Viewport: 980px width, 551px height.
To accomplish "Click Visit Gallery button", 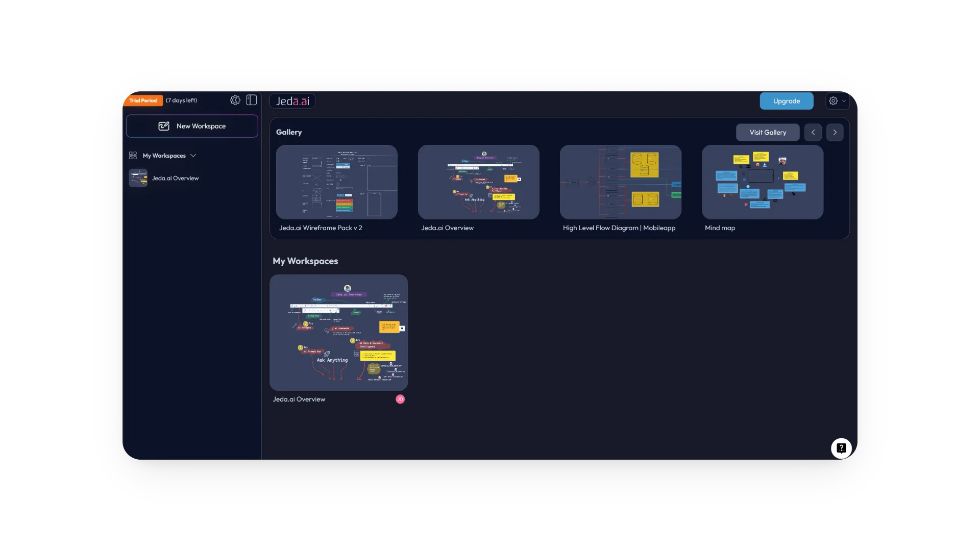I will coord(767,132).
